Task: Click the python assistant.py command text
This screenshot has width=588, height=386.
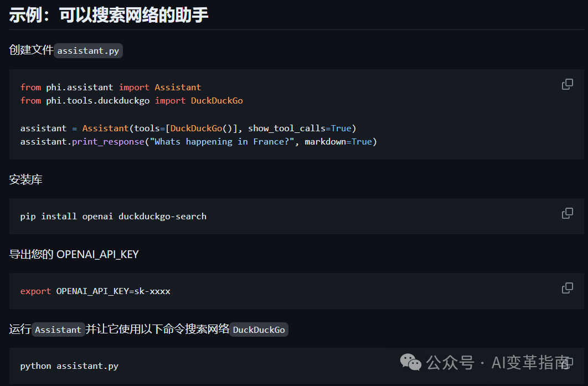Action: [x=69, y=366]
